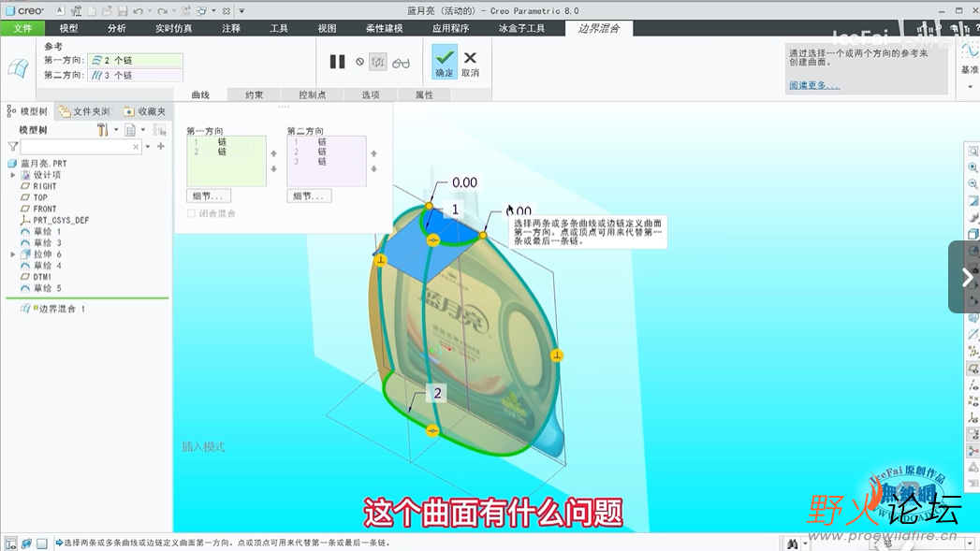
Task: Switch to the 模型 ribbon tab
Action: point(68,28)
